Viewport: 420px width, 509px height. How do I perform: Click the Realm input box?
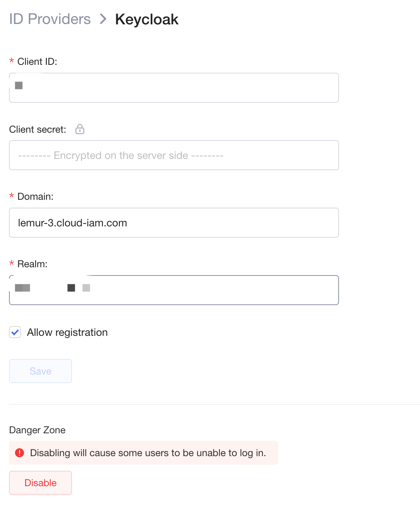[174, 290]
